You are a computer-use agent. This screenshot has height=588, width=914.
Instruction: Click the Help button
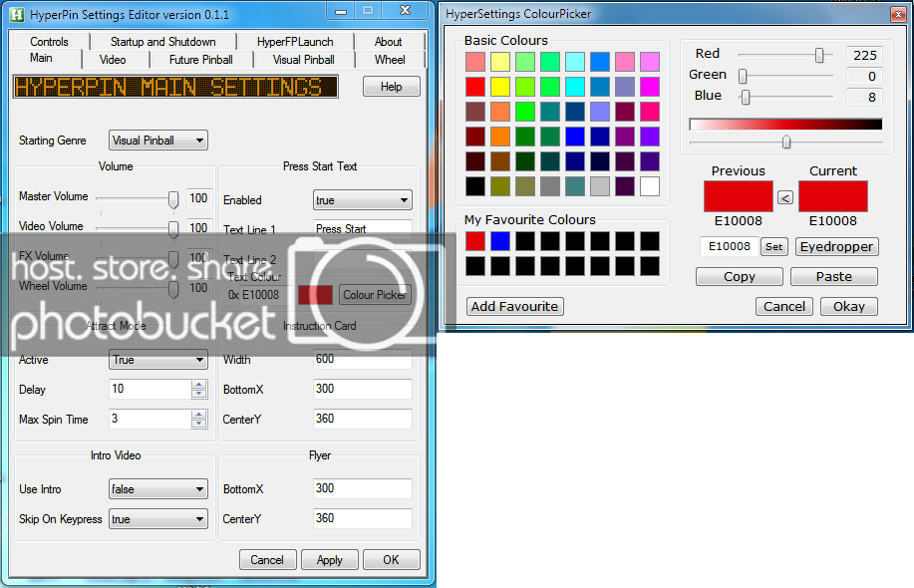click(x=391, y=87)
